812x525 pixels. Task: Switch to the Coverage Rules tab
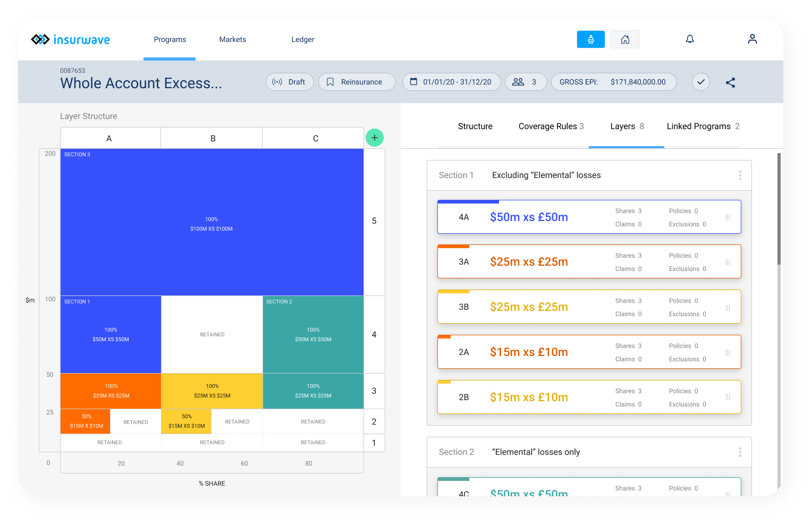(551, 126)
